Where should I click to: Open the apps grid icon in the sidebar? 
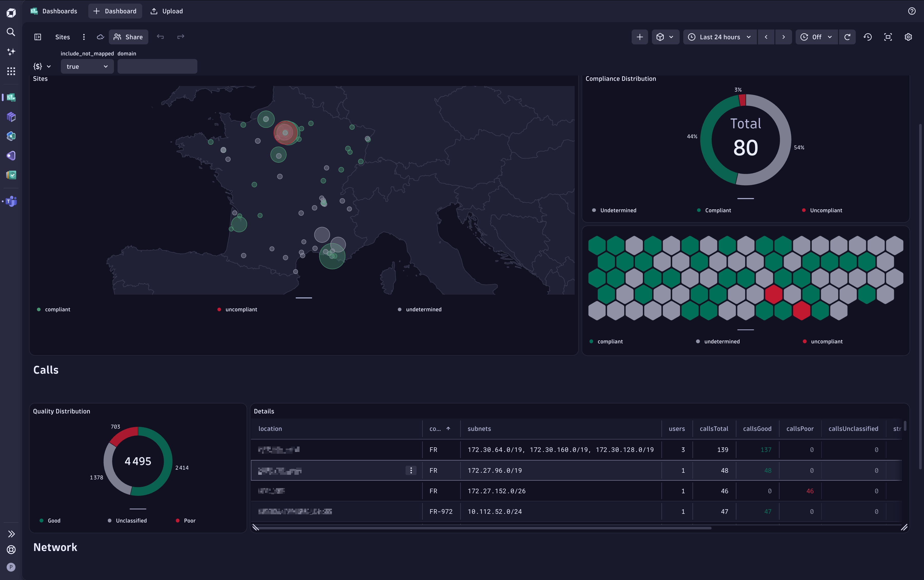(11, 71)
